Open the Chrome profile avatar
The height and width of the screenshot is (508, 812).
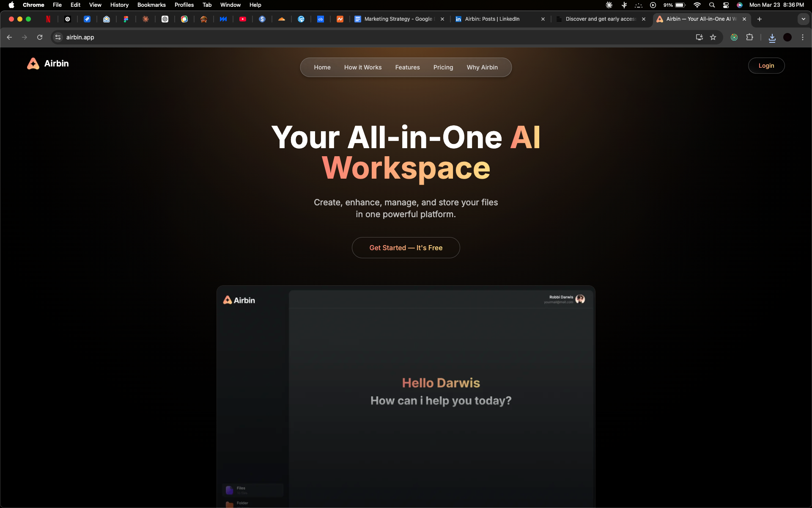coord(787,37)
